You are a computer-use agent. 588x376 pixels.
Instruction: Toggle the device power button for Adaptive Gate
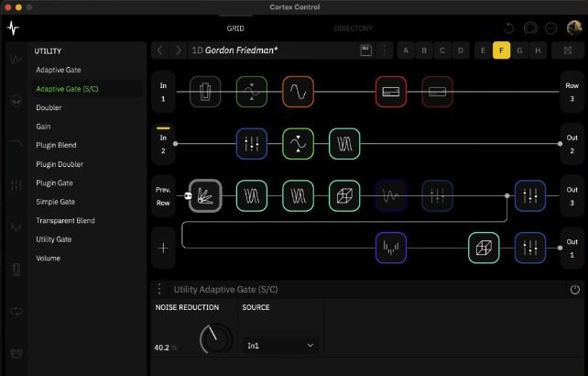(575, 290)
